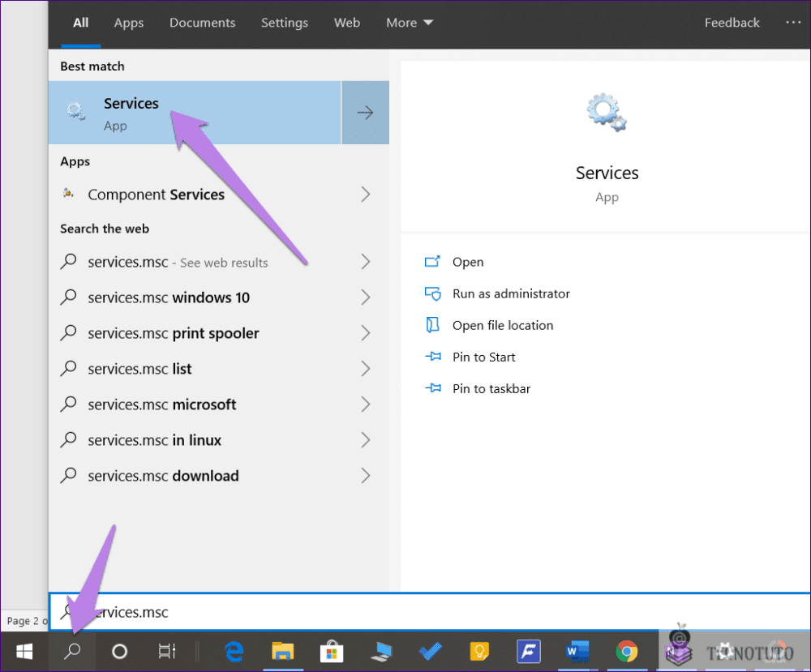This screenshot has width=811, height=672.
Task: Open the three-dot options menu
Action: [x=793, y=22]
